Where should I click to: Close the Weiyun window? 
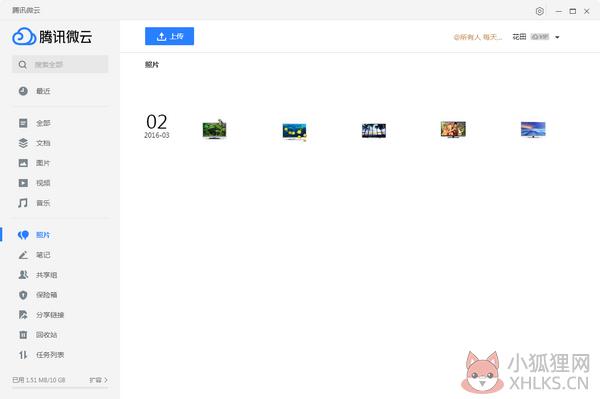[587, 11]
